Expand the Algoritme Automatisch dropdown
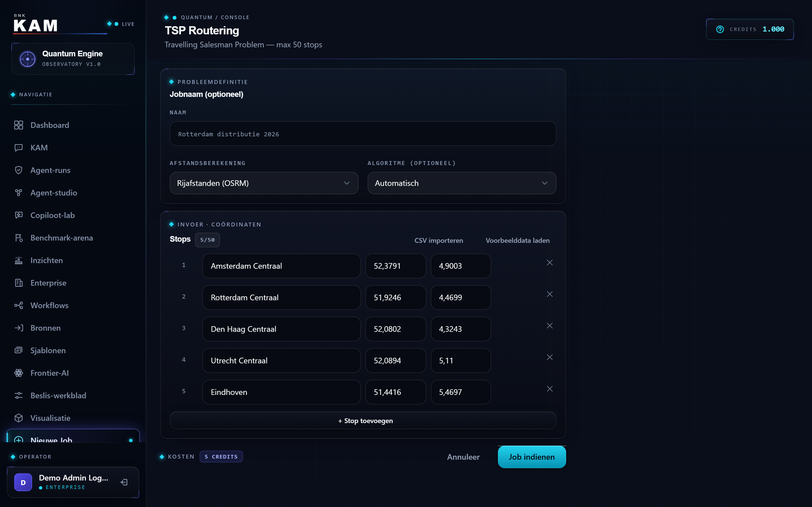This screenshot has height=507, width=812. click(x=462, y=183)
